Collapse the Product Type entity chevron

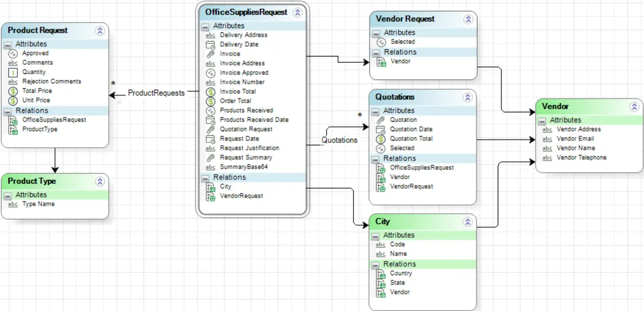[100, 181]
